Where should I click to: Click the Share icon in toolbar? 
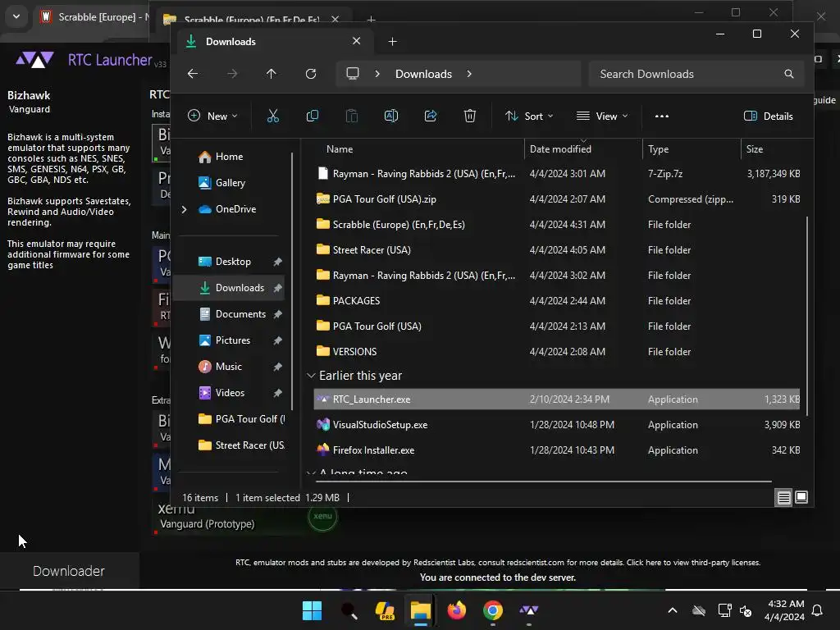pos(431,116)
